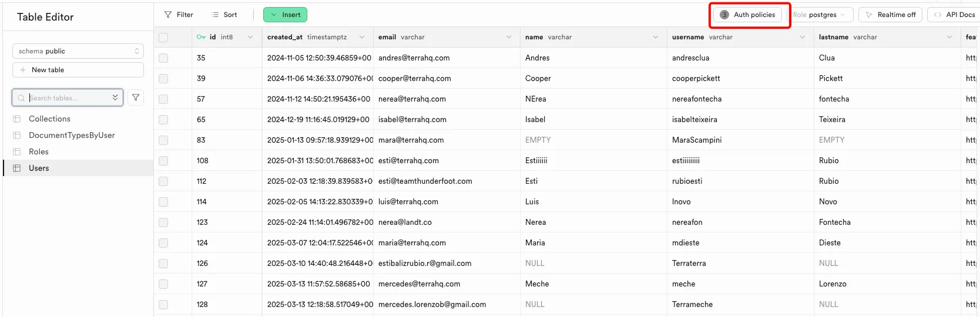Select the checkbox for row id 57
This screenshot has height=317, width=980.
tap(163, 99)
